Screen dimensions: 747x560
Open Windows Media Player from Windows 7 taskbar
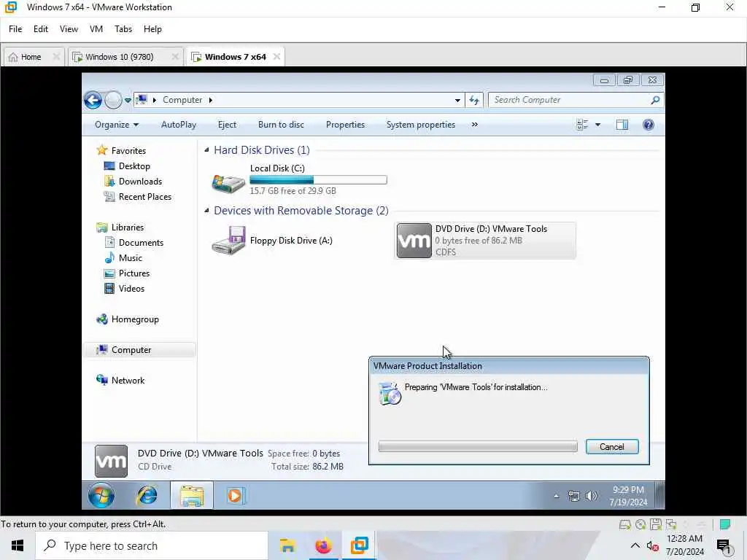coord(236,496)
